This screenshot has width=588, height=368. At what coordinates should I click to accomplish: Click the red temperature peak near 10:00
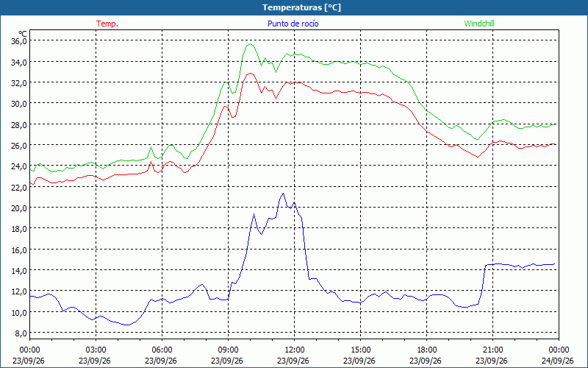click(250, 73)
